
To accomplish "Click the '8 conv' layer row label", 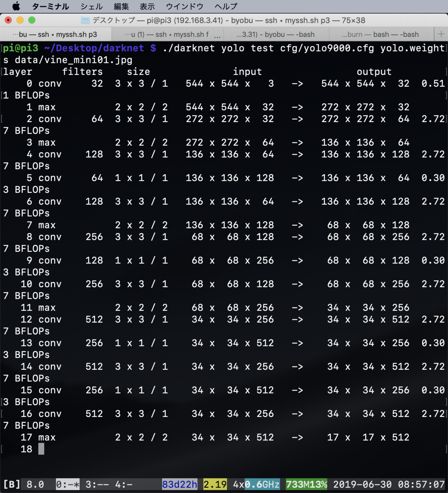I will click(x=44, y=237).
